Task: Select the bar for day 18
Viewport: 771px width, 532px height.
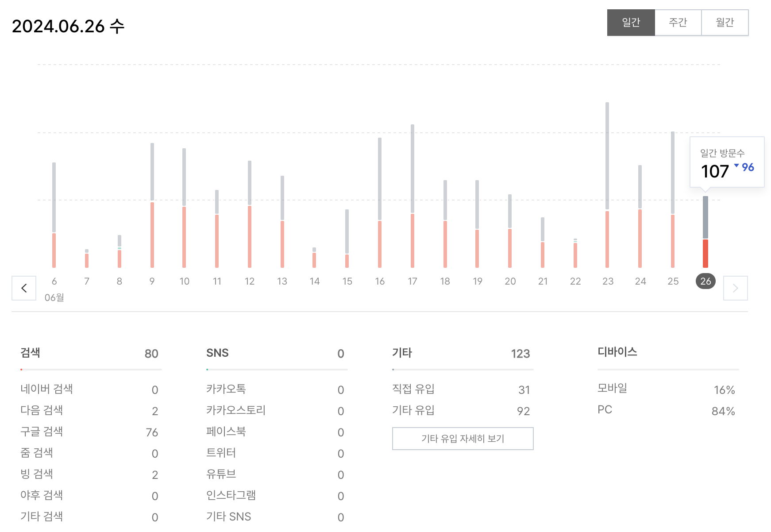Action: (445, 224)
